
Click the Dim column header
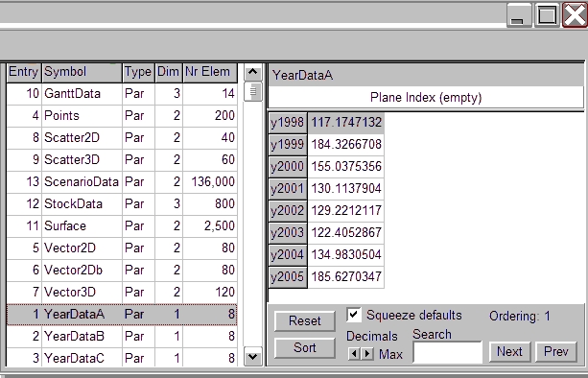tap(169, 72)
